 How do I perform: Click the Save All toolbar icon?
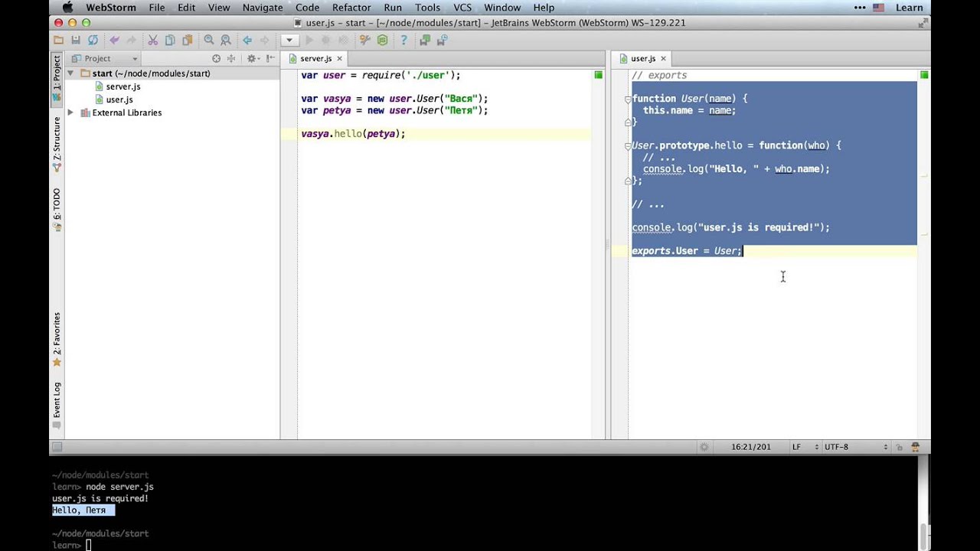point(76,40)
